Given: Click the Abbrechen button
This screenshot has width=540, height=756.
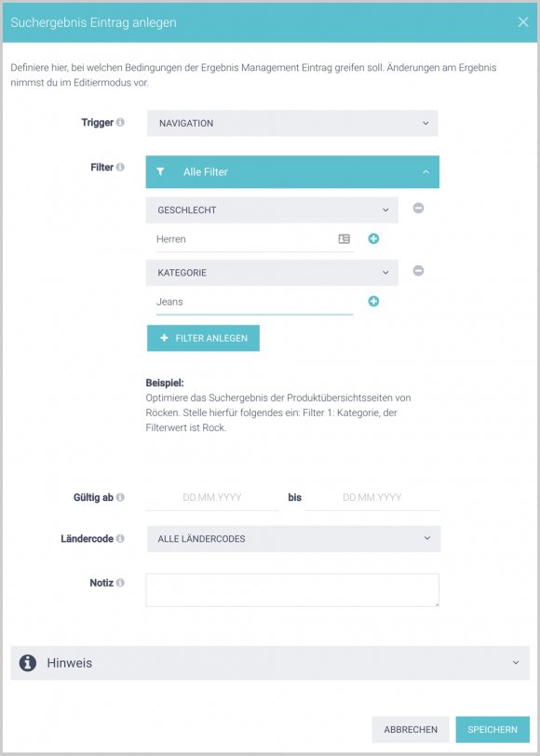Looking at the screenshot, I should point(411,730).
